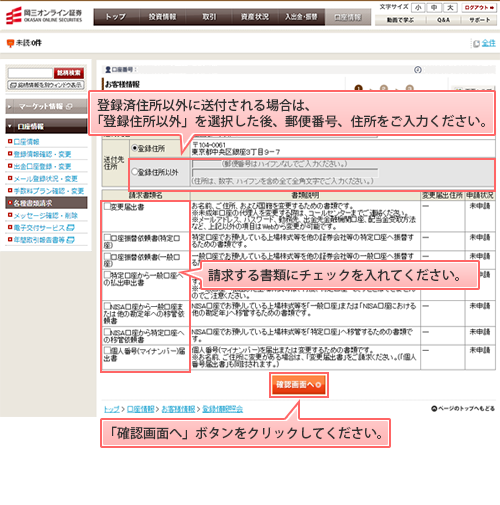Open the 資産状況 top menu tab
500x505 pixels.
[x=255, y=17]
